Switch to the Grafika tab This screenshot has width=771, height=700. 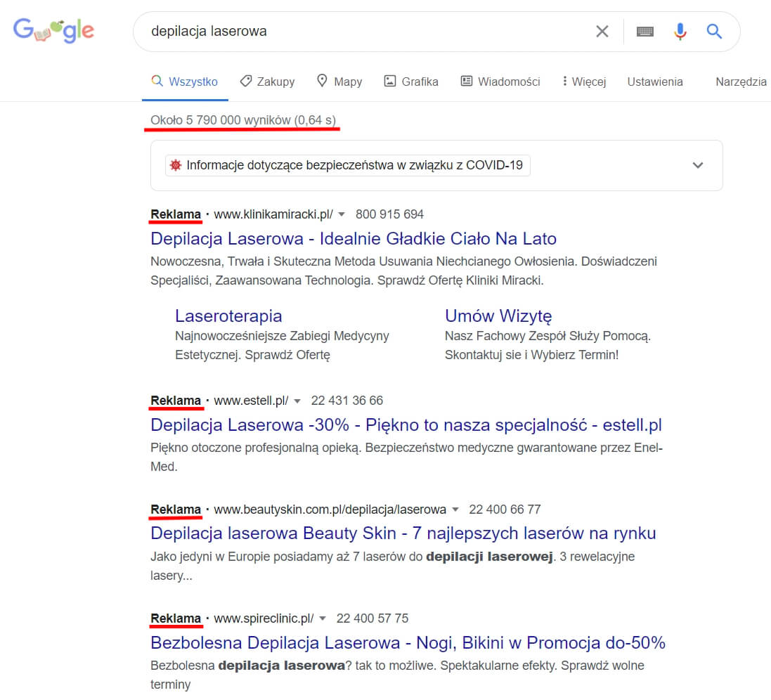point(411,82)
